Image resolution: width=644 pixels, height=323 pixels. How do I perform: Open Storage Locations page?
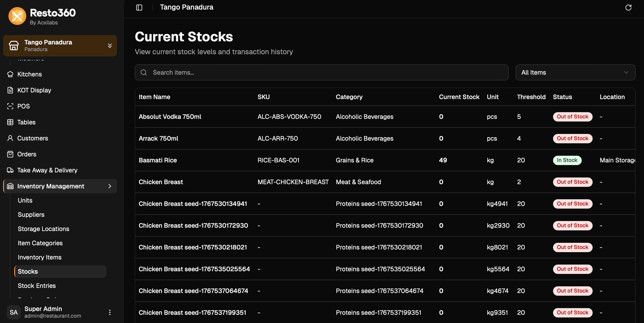[x=43, y=229]
